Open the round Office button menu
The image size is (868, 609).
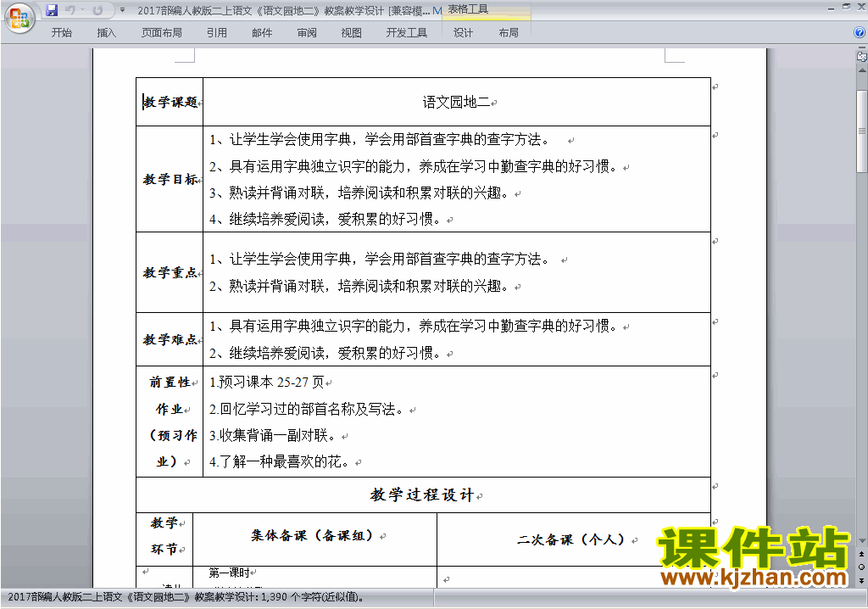click(x=19, y=19)
